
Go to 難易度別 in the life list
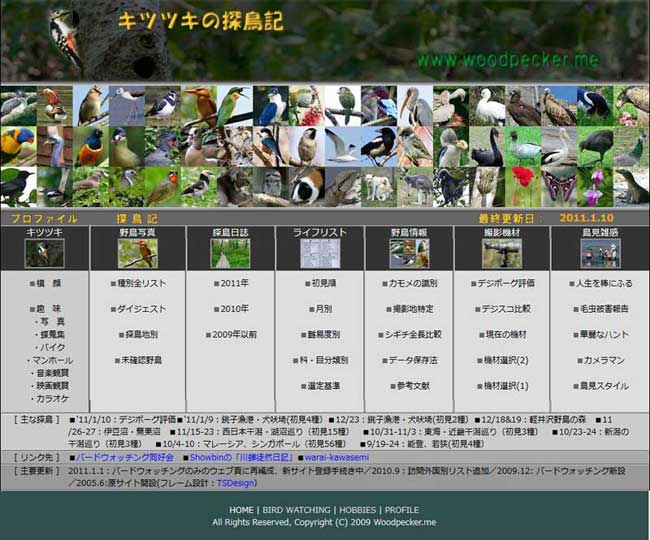(x=322, y=335)
